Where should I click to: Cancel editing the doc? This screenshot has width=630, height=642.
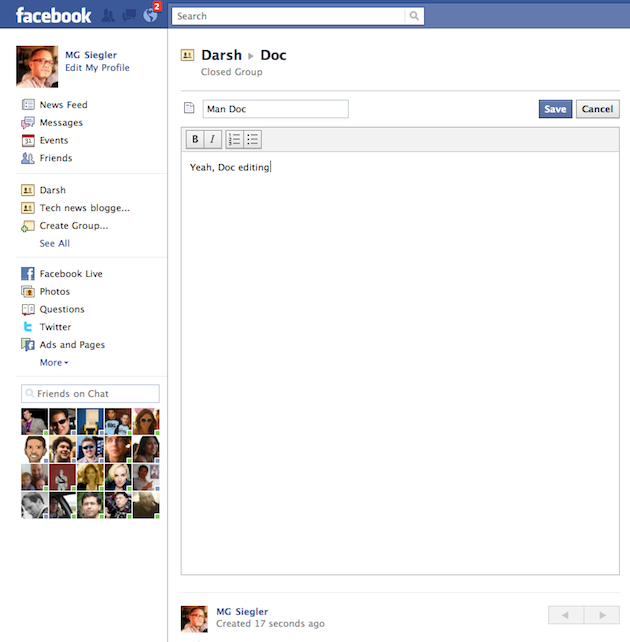(x=598, y=109)
